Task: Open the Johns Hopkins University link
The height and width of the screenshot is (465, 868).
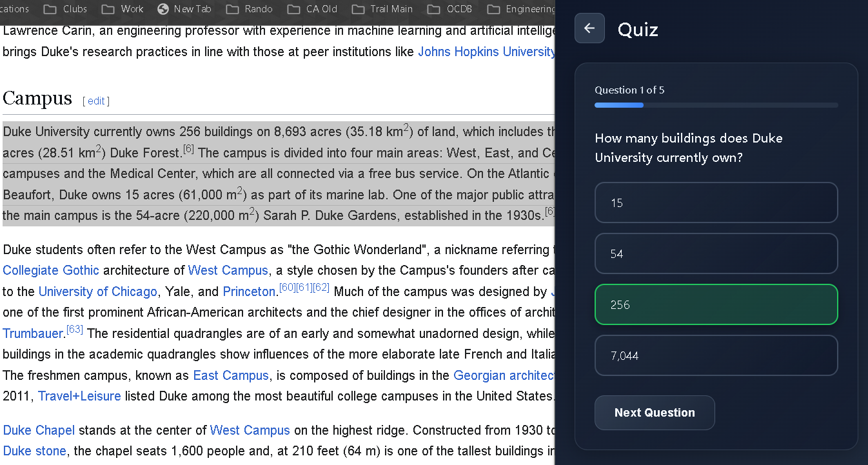Action: click(x=486, y=52)
